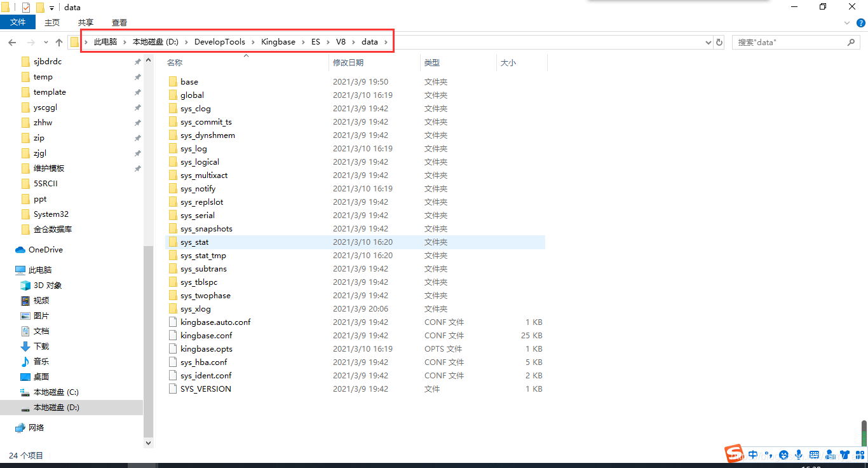Refresh the data folder view
The height and width of the screenshot is (468, 868).
click(719, 42)
